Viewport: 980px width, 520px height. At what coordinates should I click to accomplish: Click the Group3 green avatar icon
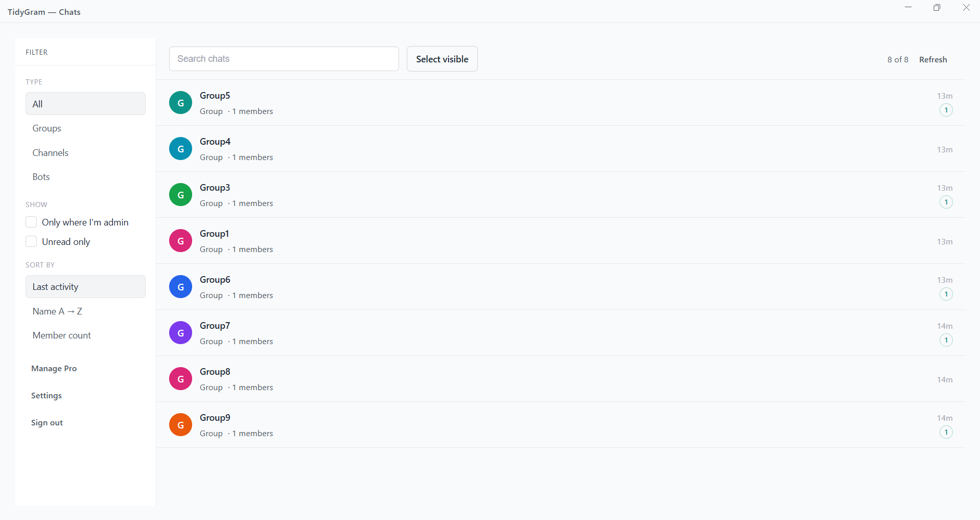pos(180,195)
